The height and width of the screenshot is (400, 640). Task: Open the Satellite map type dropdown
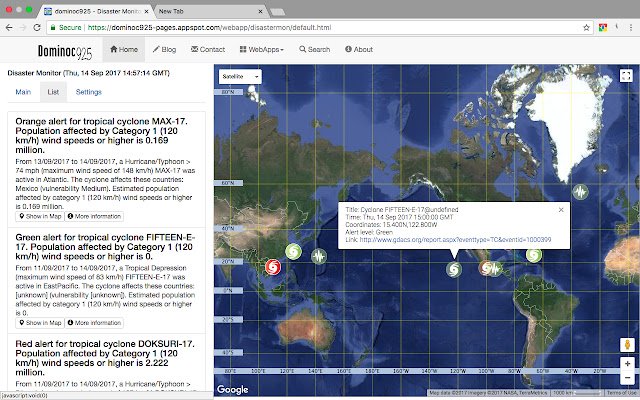(x=240, y=76)
